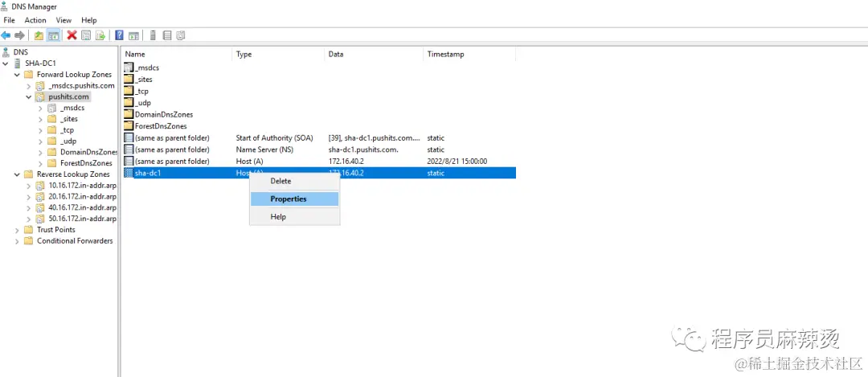Select the Host (A) row dated 2022/8/21
Viewport: 868px width, 377px height.
319,161
